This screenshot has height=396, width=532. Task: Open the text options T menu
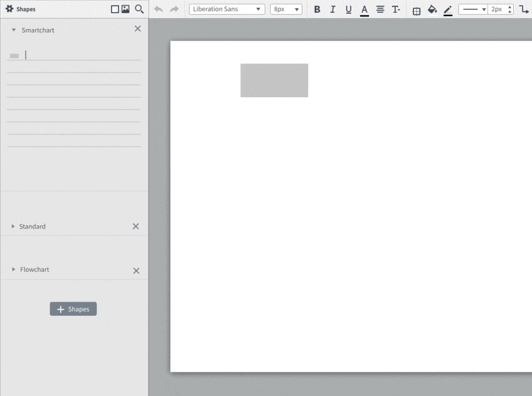pyautogui.click(x=396, y=9)
